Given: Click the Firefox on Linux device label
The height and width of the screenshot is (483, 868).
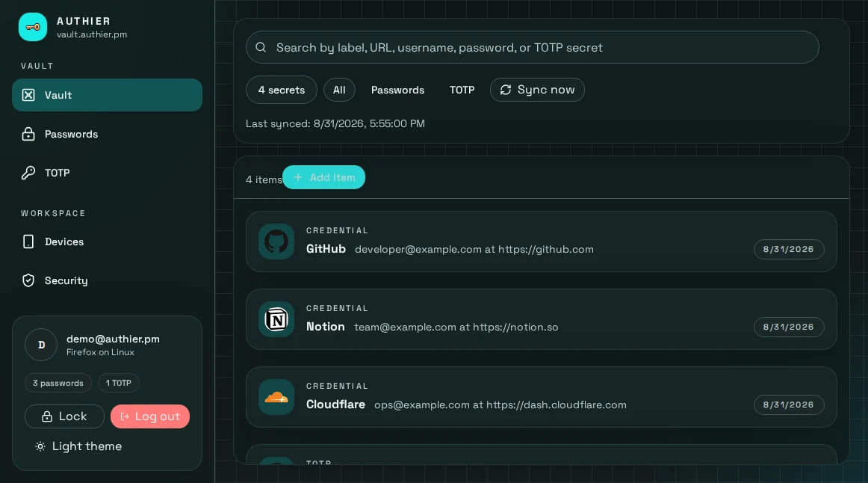Looking at the screenshot, I should (x=100, y=352).
